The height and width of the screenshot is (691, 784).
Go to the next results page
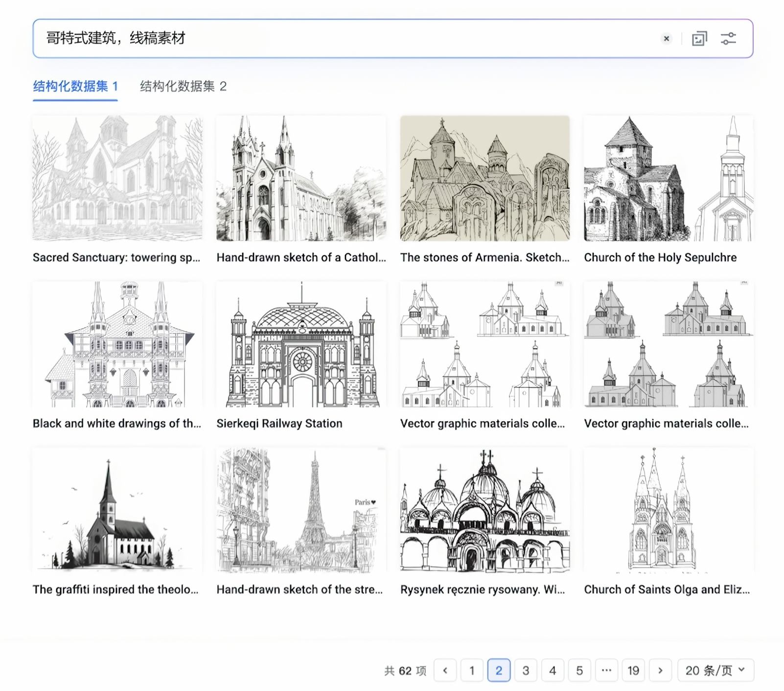[x=660, y=670]
